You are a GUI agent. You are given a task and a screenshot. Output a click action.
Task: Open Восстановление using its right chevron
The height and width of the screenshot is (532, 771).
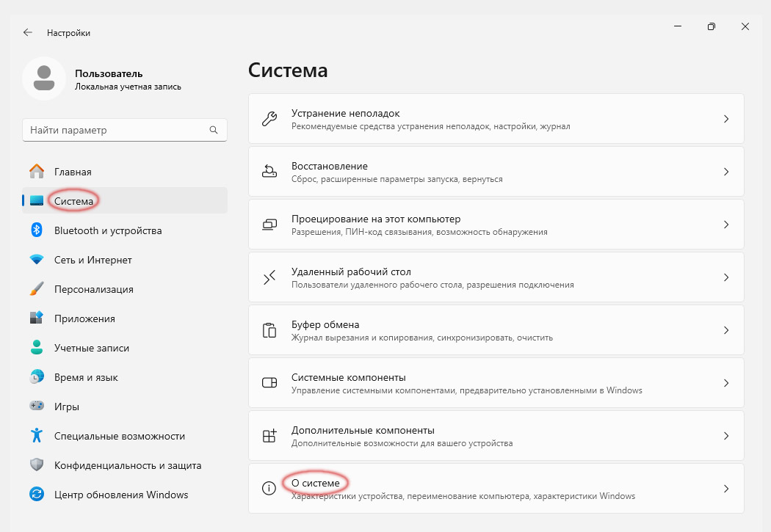pos(725,171)
